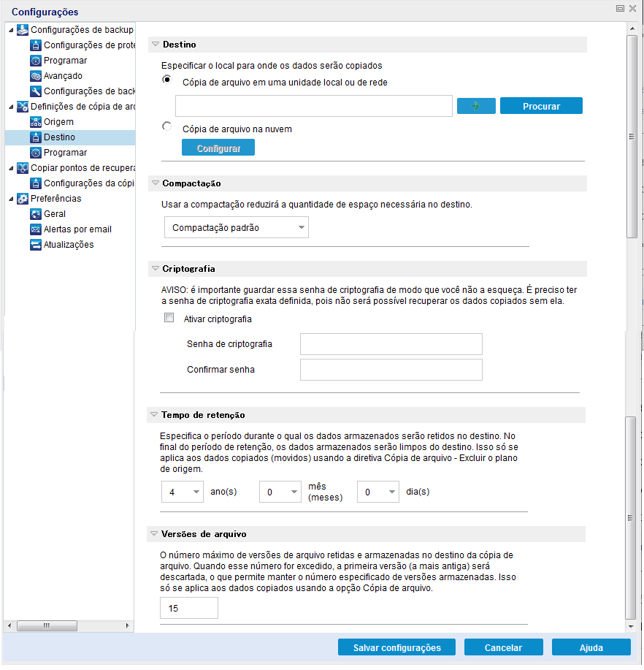Image resolution: width=644 pixels, height=670 pixels.
Task: Collapse the Tempo de retenção section
Action: 154,415
